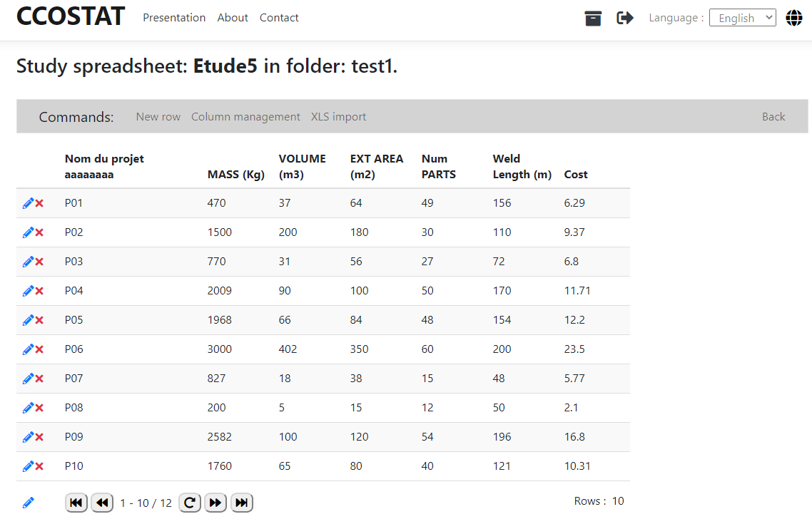Jump to last page of rows
This screenshot has width=812, height=529.
pos(242,503)
